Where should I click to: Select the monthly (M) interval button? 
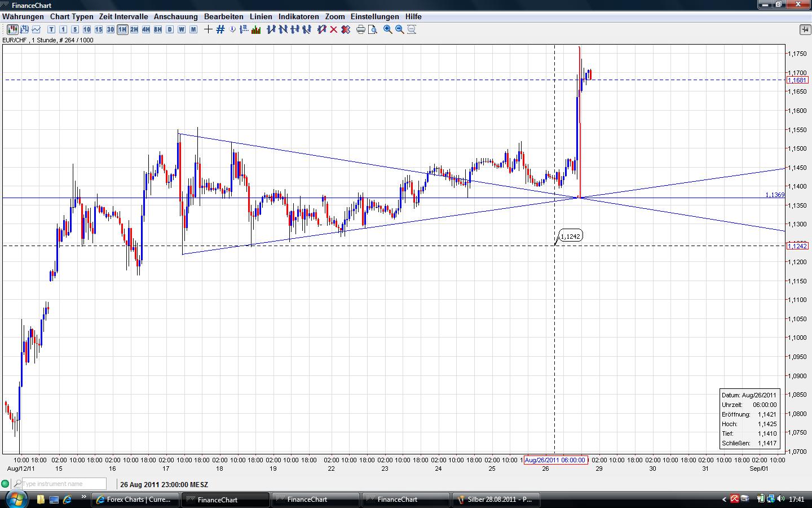(193, 29)
